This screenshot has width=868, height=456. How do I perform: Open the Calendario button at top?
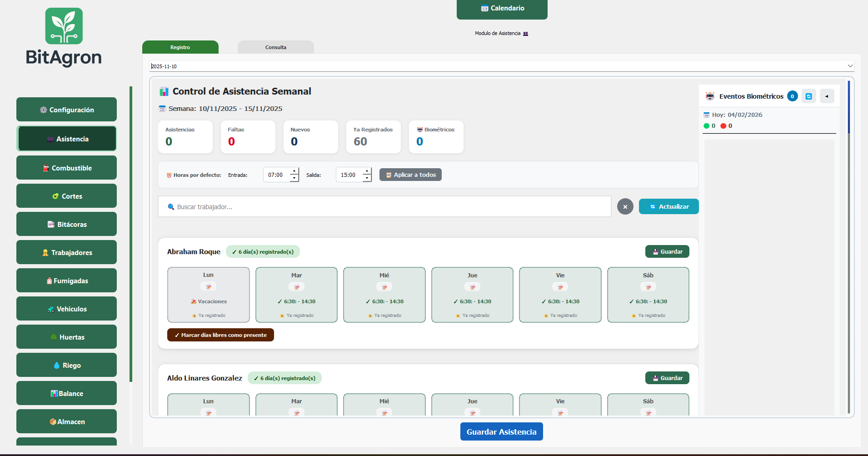[x=502, y=9]
